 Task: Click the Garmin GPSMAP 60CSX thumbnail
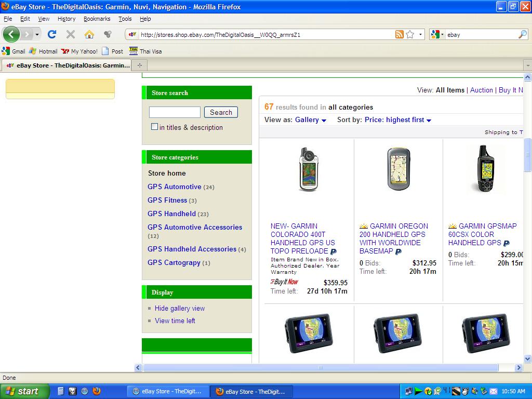pos(486,168)
